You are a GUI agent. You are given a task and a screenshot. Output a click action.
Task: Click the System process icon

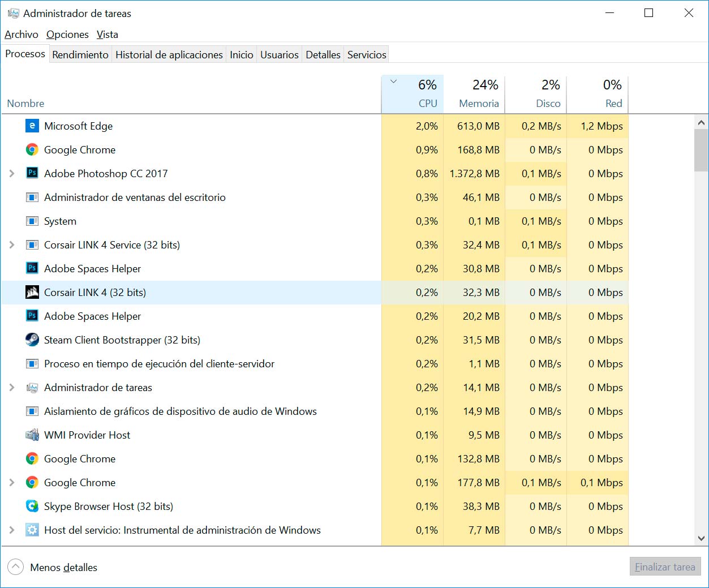click(32, 221)
